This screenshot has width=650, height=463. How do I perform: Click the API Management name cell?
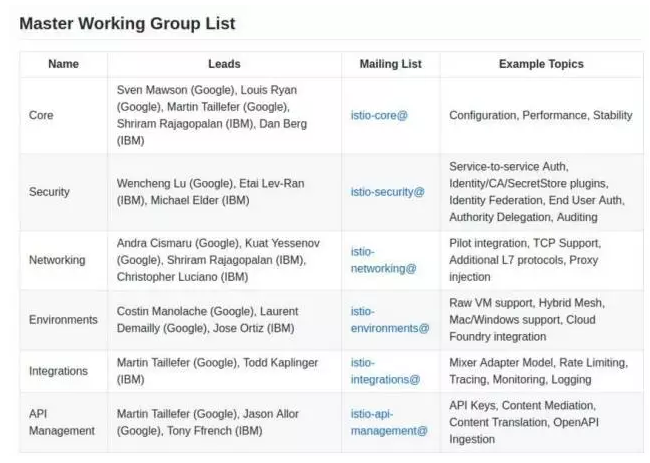click(63, 422)
